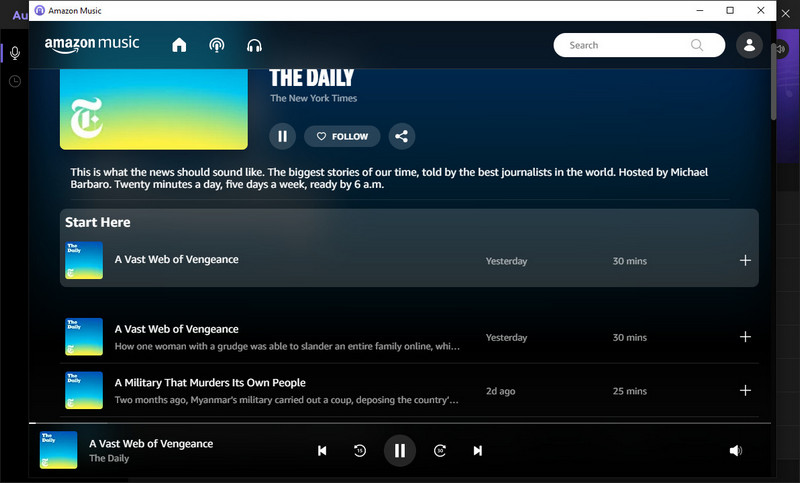Toggle player volume speaker icon

click(735, 450)
